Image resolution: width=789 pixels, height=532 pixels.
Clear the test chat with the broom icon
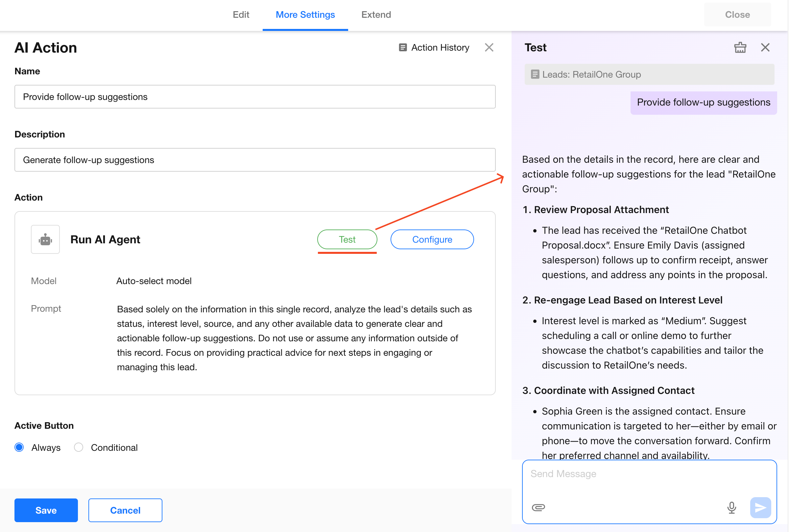(740, 47)
